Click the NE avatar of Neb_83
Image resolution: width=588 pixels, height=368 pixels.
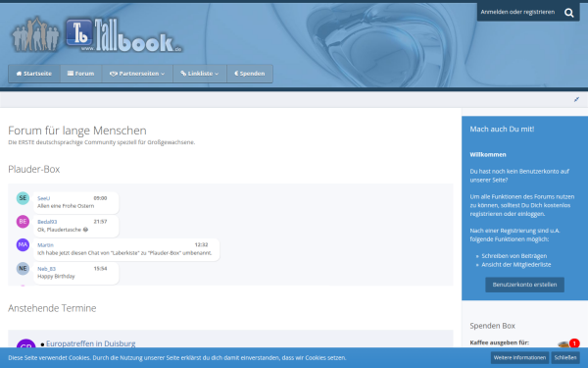click(23, 269)
